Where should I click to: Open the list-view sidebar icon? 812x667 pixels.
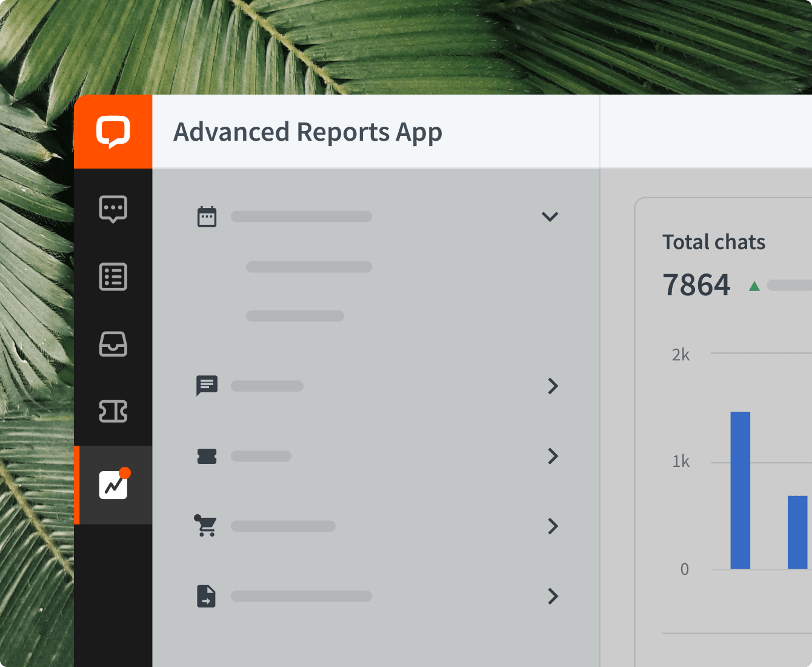113,277
